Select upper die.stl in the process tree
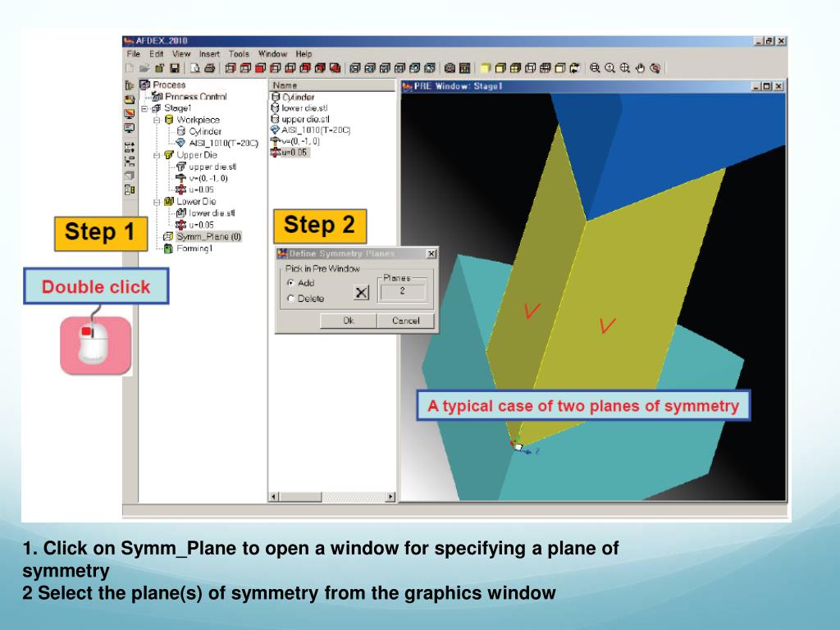This screenshot has height=630, width=840. tap(212, 167)
